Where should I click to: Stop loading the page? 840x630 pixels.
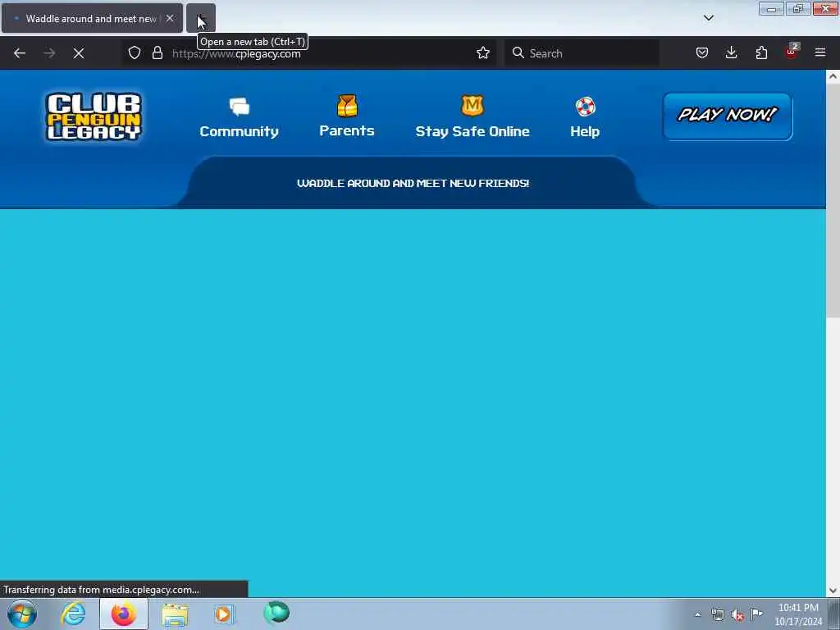(79, 53)
